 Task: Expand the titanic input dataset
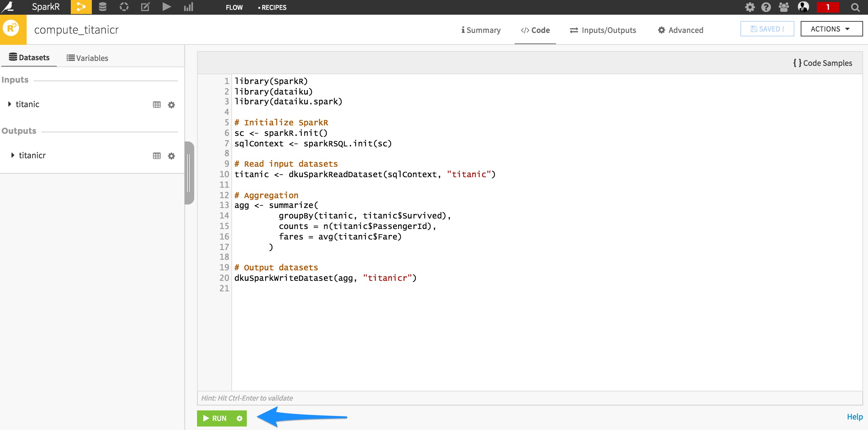point(10,104)
